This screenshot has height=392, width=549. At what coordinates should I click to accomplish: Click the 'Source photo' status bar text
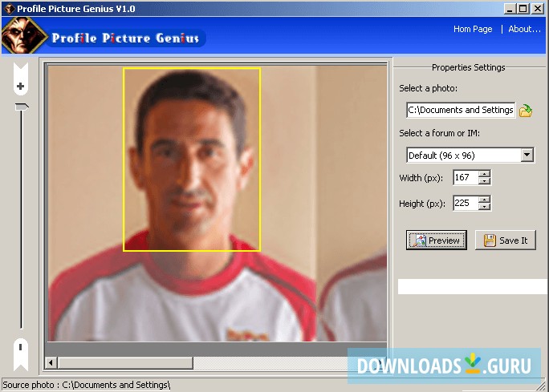click(x=86, y=385)
